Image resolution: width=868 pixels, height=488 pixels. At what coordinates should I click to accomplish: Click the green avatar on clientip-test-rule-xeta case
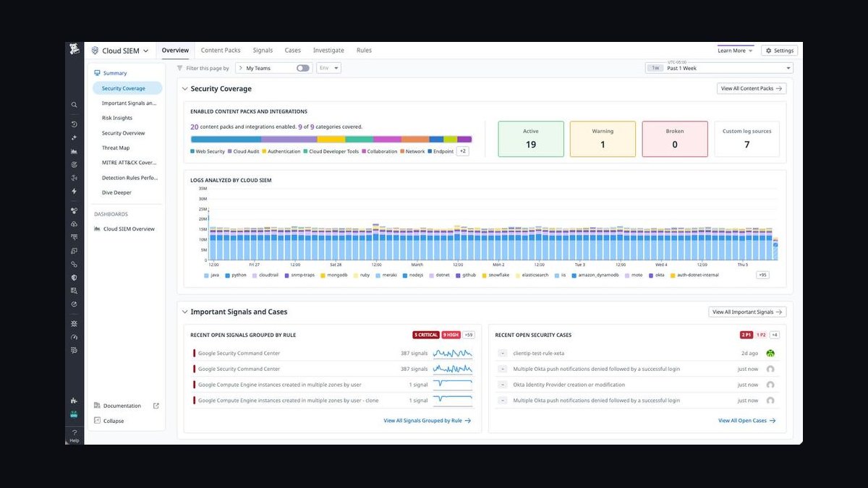[x=770, y=354]
